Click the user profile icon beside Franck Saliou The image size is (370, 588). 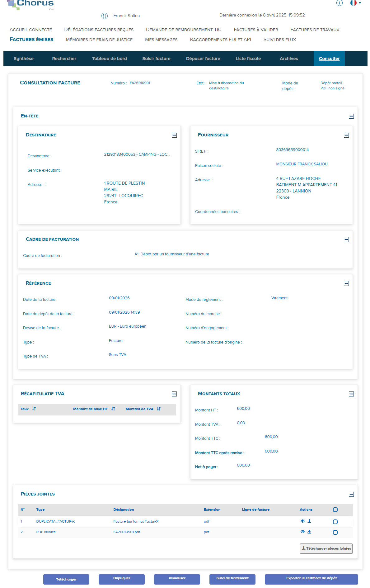pos(105,16)
